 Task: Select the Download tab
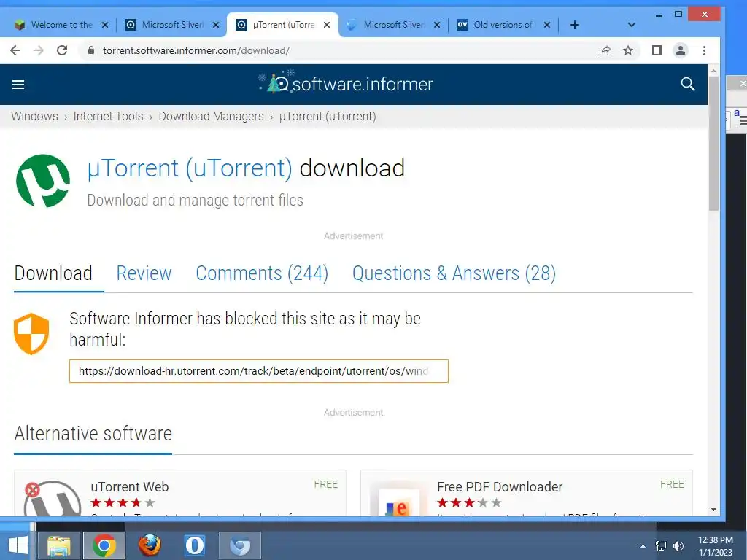(53, 273)
